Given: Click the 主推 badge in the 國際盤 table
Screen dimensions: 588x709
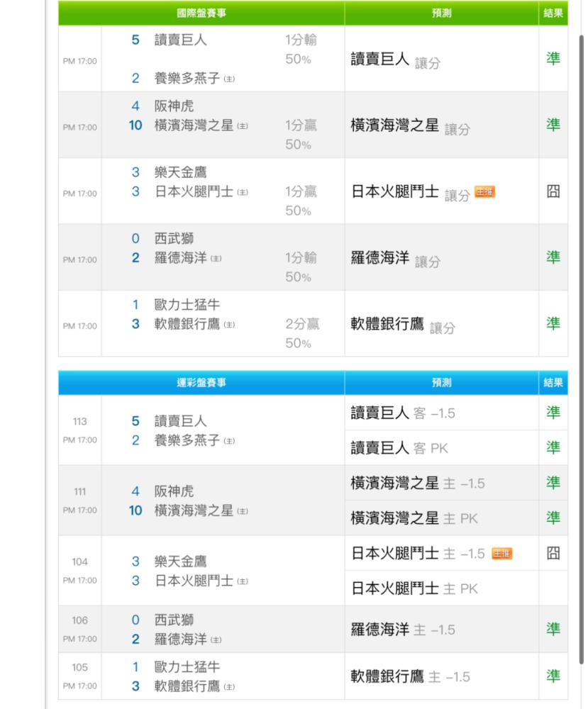Looking at the screenshot, I should 484,192.
